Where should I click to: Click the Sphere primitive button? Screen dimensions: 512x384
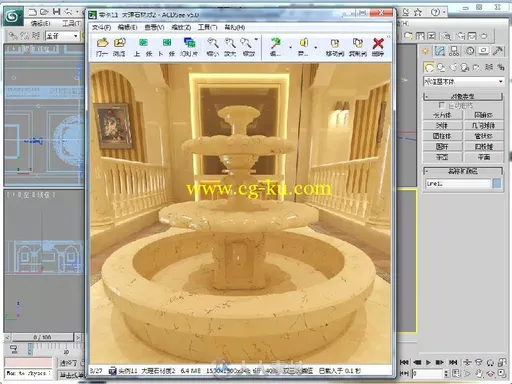[x=442, y=126]
